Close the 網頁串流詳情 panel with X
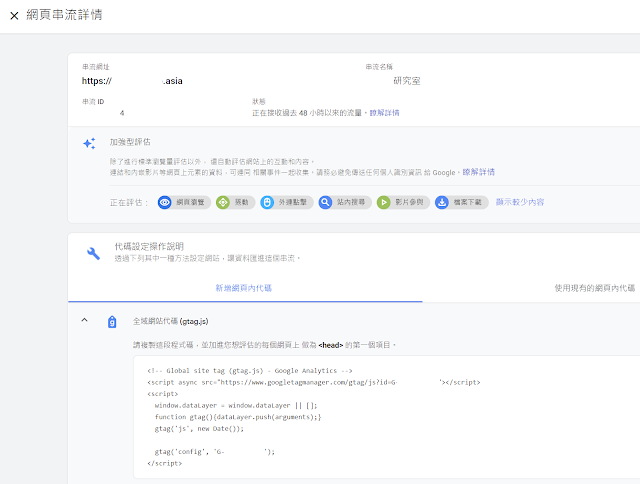Viewport: 640px width, 484px height. tap(14, 16)
